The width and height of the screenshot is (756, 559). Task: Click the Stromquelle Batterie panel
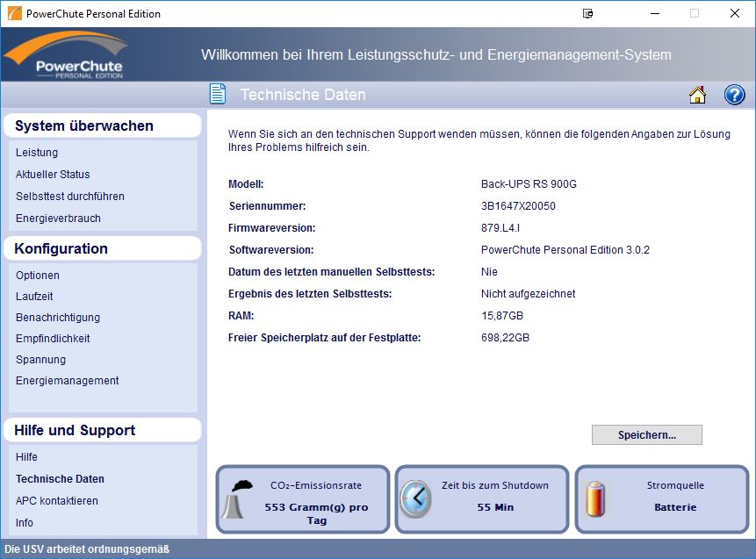click(x=662, y=499)
